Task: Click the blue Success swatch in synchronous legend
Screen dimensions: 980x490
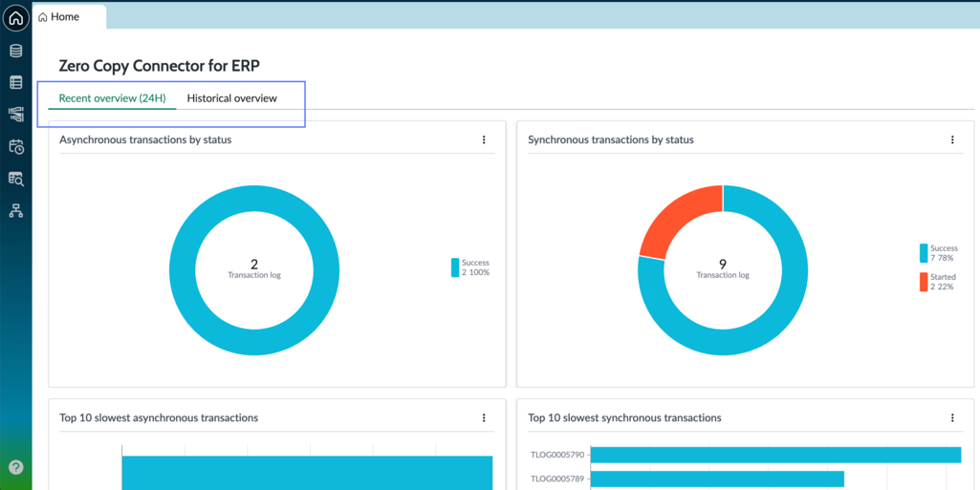Action: [924, 253]
